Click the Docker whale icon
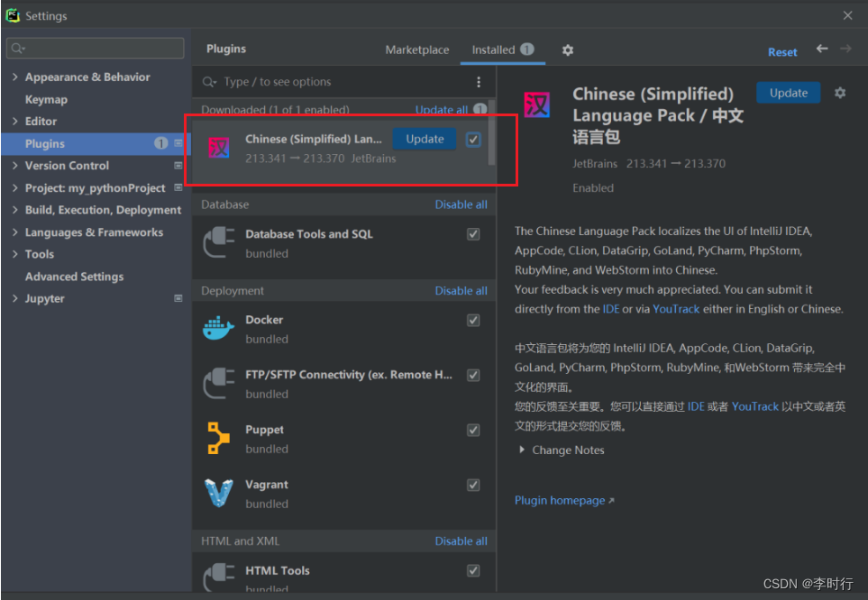The image size is (868, 600). [219, 328]
